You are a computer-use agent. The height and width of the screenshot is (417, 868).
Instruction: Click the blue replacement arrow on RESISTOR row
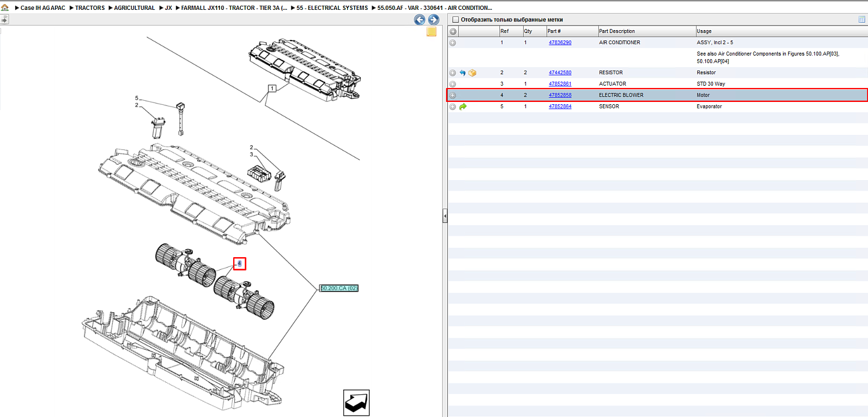(462, 73)
